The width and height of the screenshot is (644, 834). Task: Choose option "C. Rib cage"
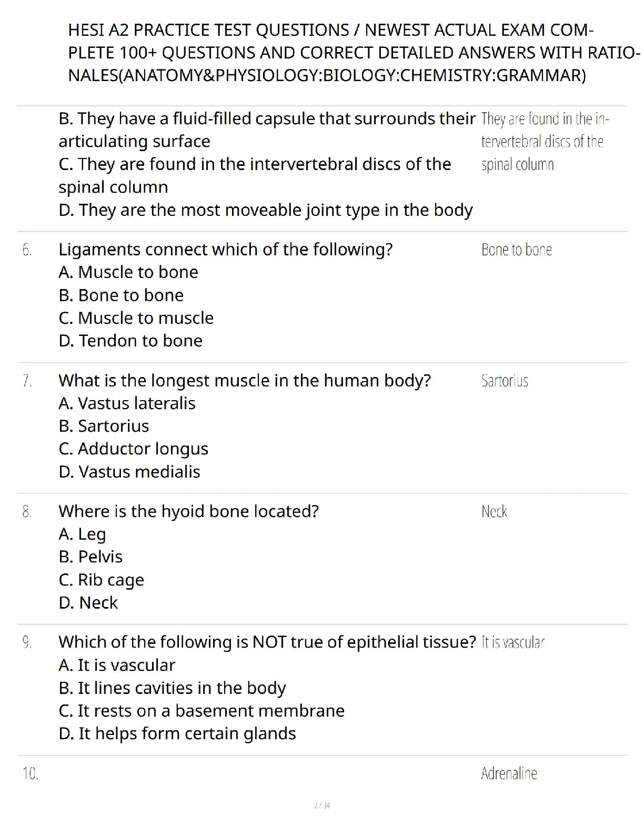click(x=101, y=580)
